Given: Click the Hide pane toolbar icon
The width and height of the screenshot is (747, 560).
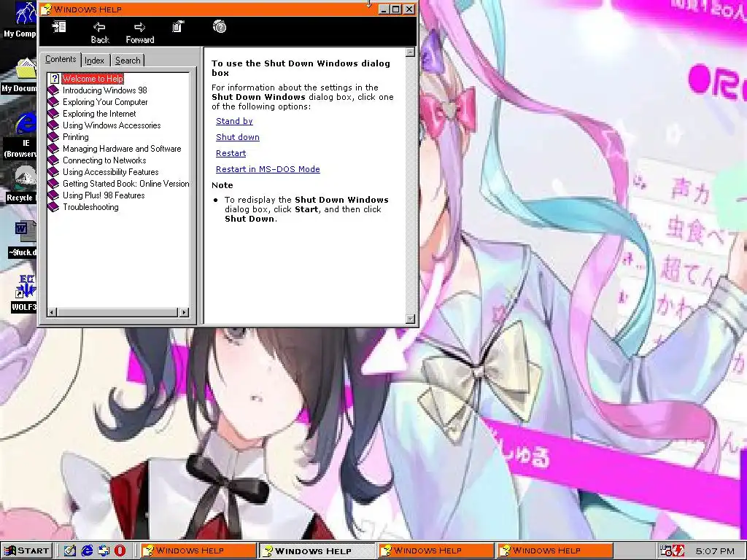Looking at the screenshot, I should pyautogui.click(x=59, y=27).
